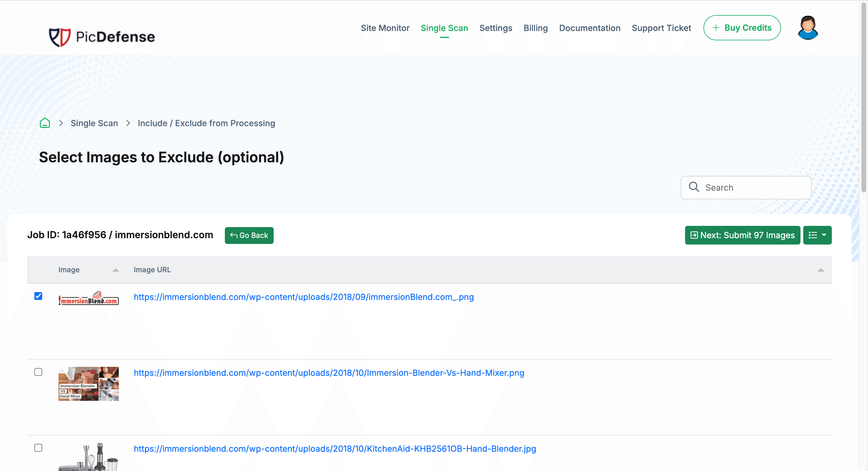This screenshot has width=868, height=471.
Task: Open immersionBlend.com_.png image URL link
Action: click(x=303, y=297)
